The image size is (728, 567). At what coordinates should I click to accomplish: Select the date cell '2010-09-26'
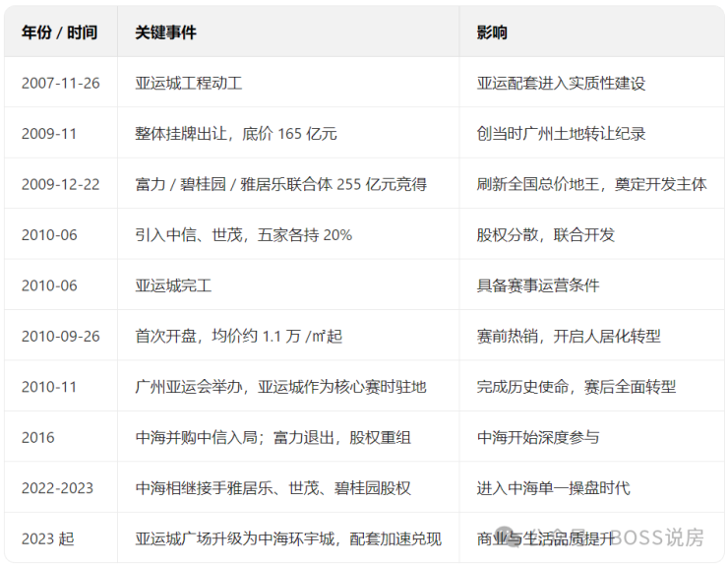(60, 337)
